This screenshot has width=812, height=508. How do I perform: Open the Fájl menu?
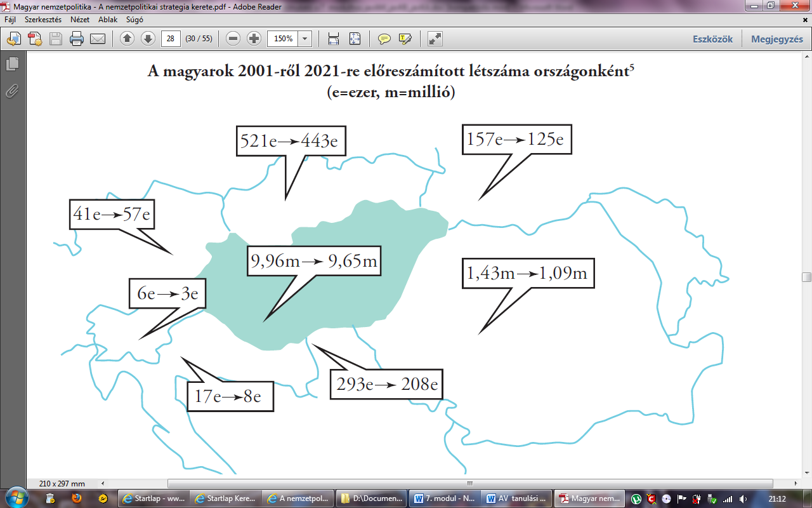(x=10, y=20)
